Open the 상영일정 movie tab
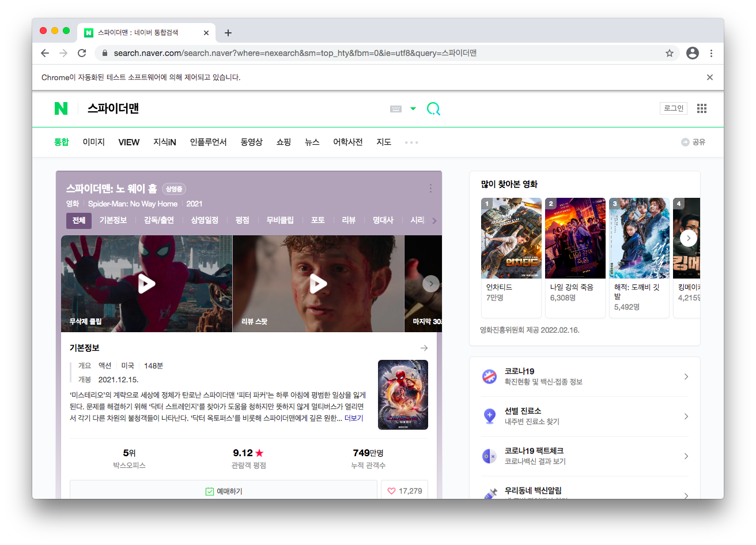Viewport: 756px width, 545px height. point(205,220)
